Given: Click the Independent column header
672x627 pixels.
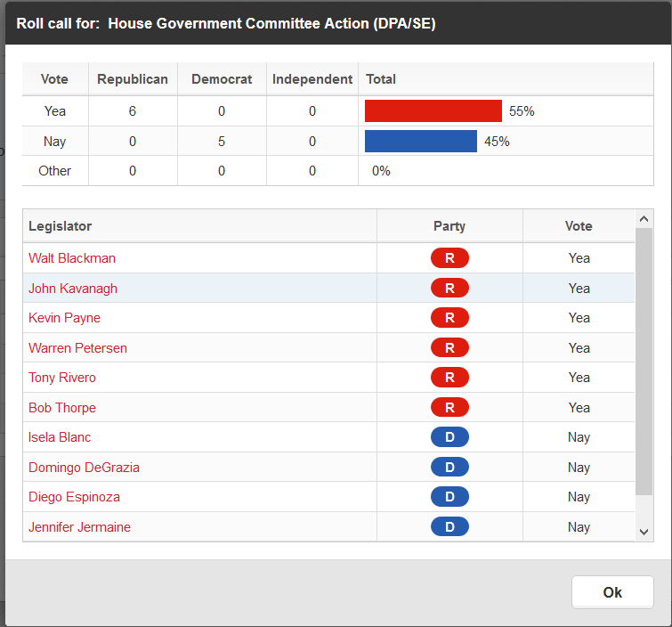Looking at the screenshot, I should point(312,79).
